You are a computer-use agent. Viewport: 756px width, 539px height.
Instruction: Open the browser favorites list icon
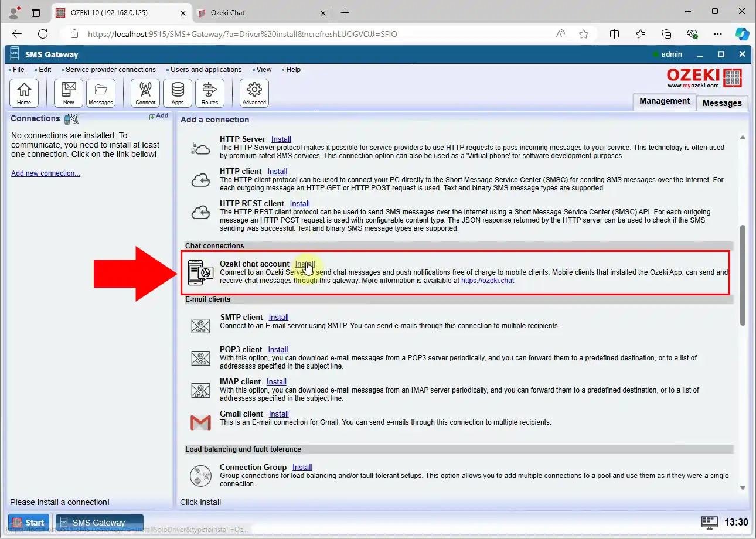click(641, 34)
